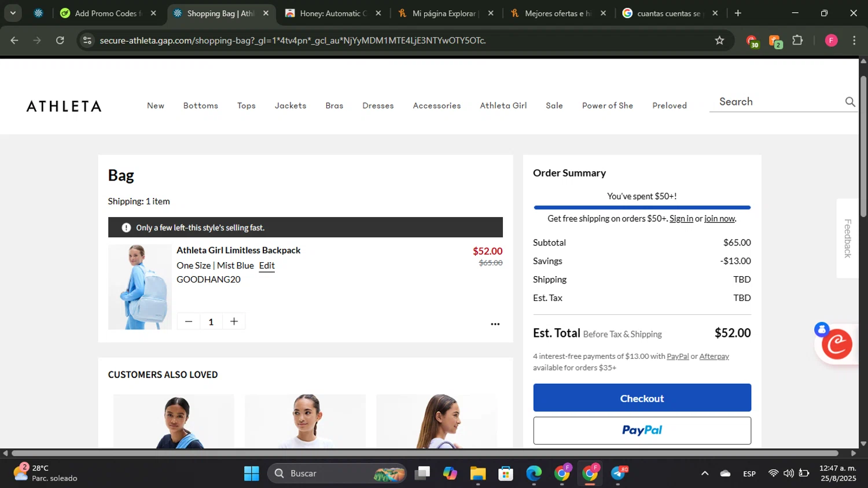Click the backpack product thumbnail
Screen dimensions: 868x488
coord(140,287)
